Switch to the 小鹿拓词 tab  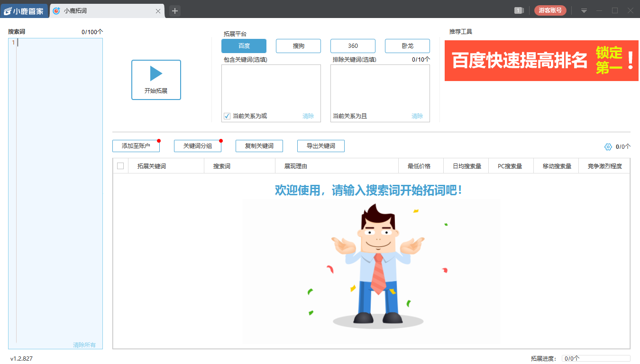107,10
